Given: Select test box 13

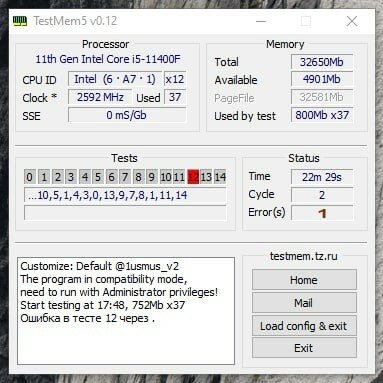Looking at the screenshot, I should click(x=206, y=177).
